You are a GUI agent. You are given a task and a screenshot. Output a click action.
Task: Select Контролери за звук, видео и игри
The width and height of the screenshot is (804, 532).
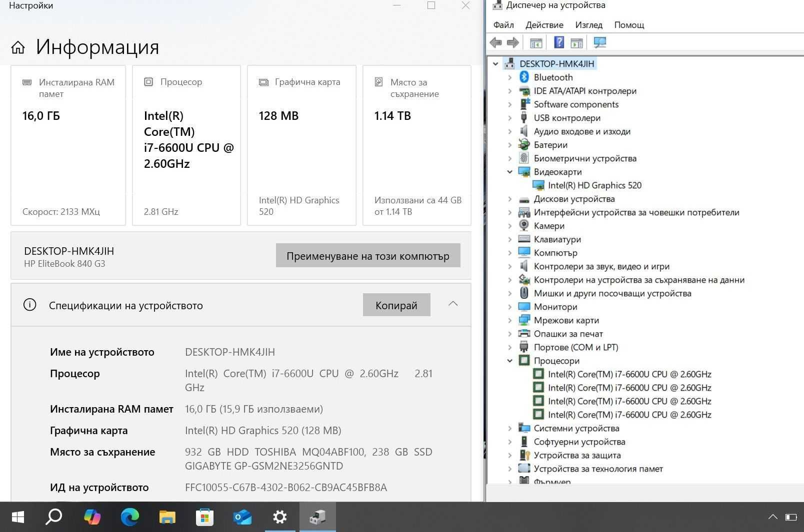tap(601, 266)
